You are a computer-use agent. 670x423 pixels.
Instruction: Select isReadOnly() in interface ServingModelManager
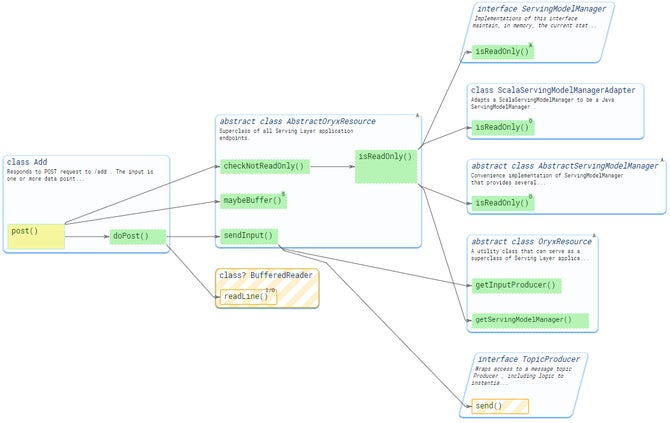(x=502, y=52)
